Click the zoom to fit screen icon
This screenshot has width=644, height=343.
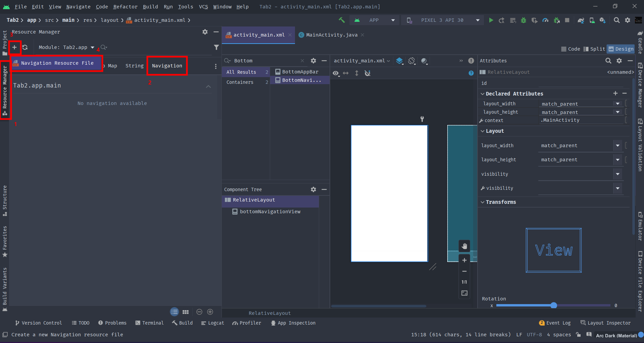464,293
